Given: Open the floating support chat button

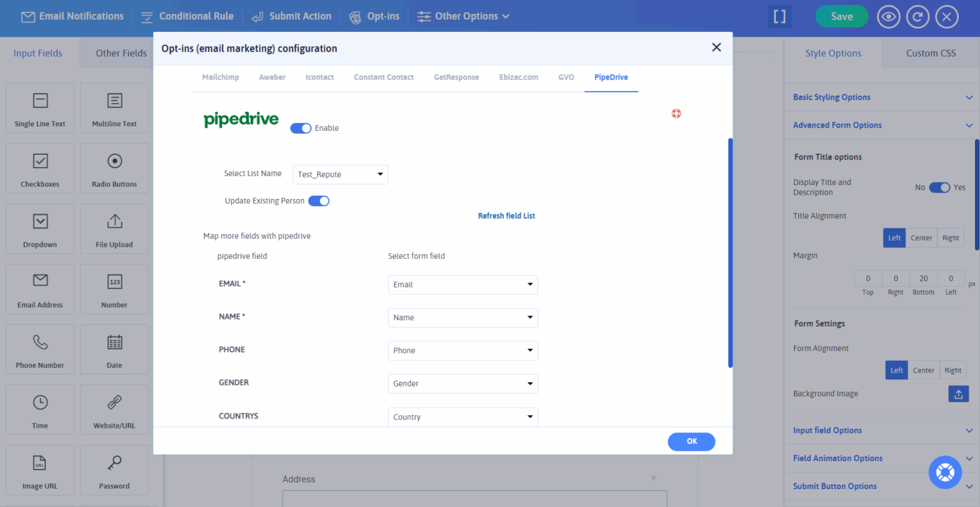Looking at the screenshot, I should (945, 473).
